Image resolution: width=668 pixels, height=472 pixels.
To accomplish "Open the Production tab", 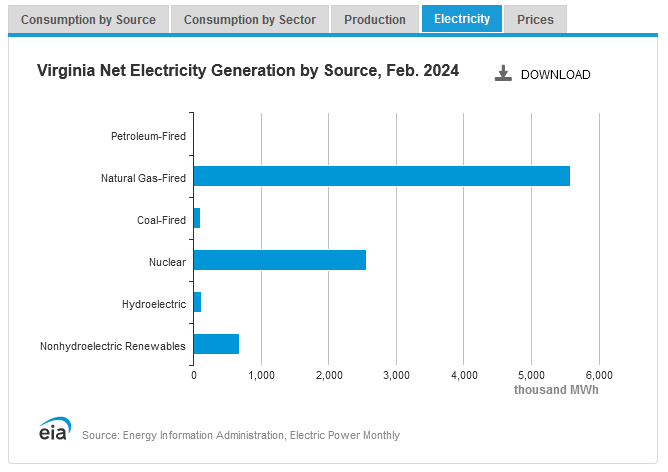I will tap(375, 19).
